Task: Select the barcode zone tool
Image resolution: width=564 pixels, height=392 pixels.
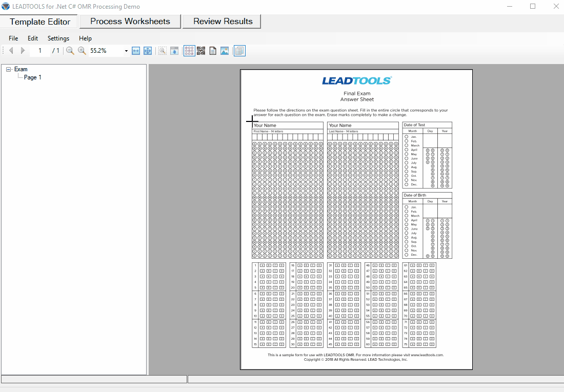Action: [201, 50]
